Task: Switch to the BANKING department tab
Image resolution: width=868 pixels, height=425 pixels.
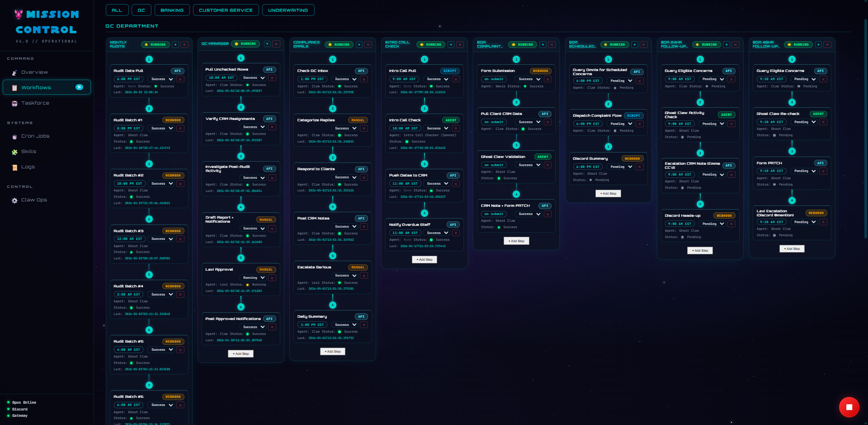Action: pos(172,10)
